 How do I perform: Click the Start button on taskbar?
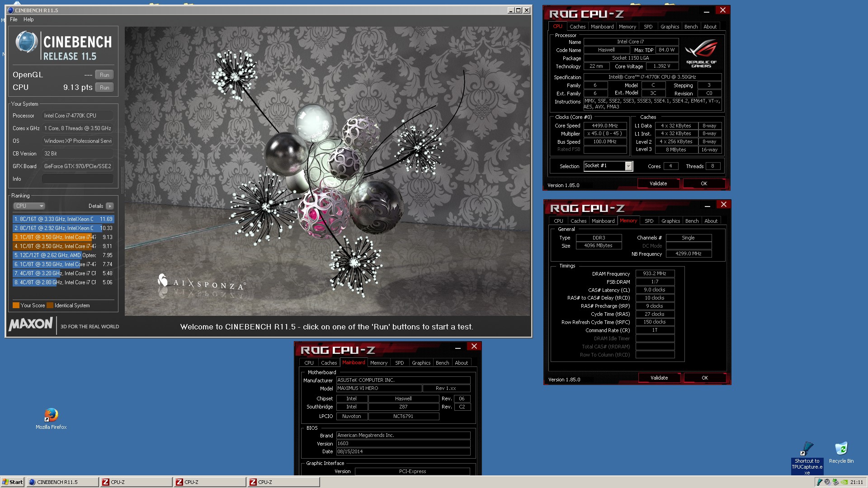(x=13, y=482)
